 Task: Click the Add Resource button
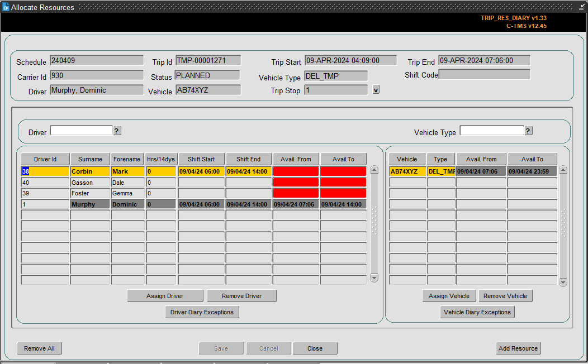(x=518, y=348)
